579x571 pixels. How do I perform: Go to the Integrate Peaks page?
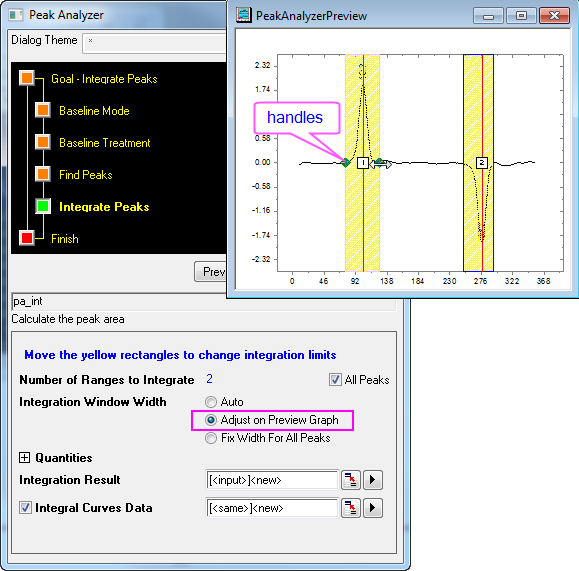click(x=104, y=207)
